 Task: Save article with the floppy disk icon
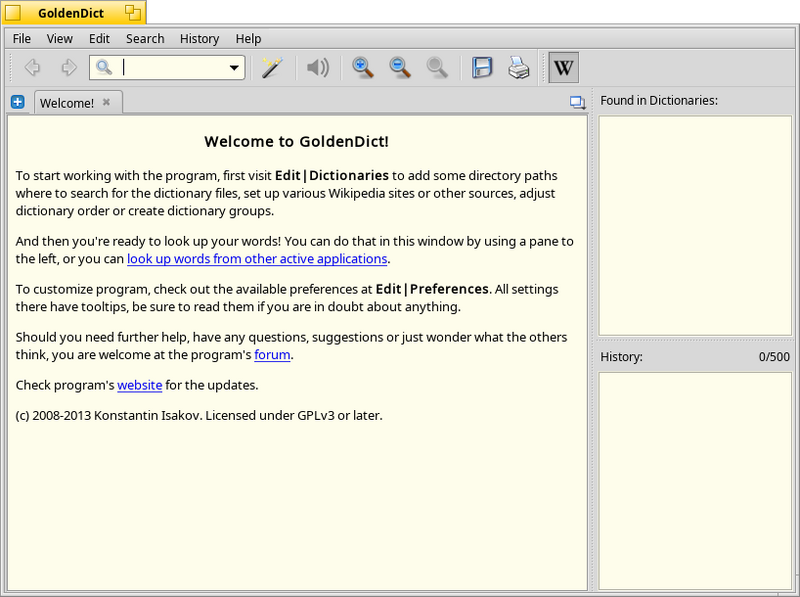click(482, 67)
